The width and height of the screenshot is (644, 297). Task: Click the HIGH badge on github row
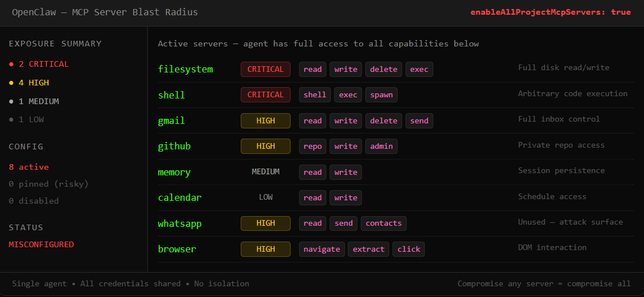265,146
